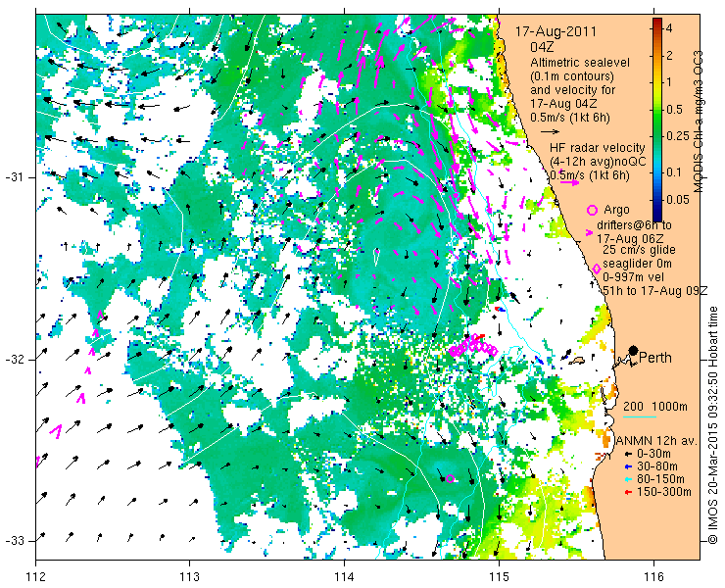Click the '(0.1m contours)' text
Viewport: 725px width, 588px height.
(x=572, y=75)
